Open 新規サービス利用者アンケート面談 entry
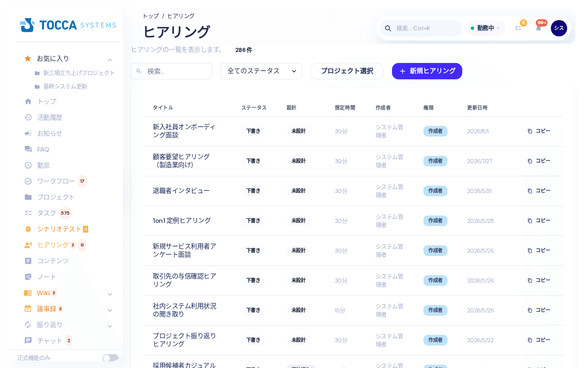 [185, 251]
